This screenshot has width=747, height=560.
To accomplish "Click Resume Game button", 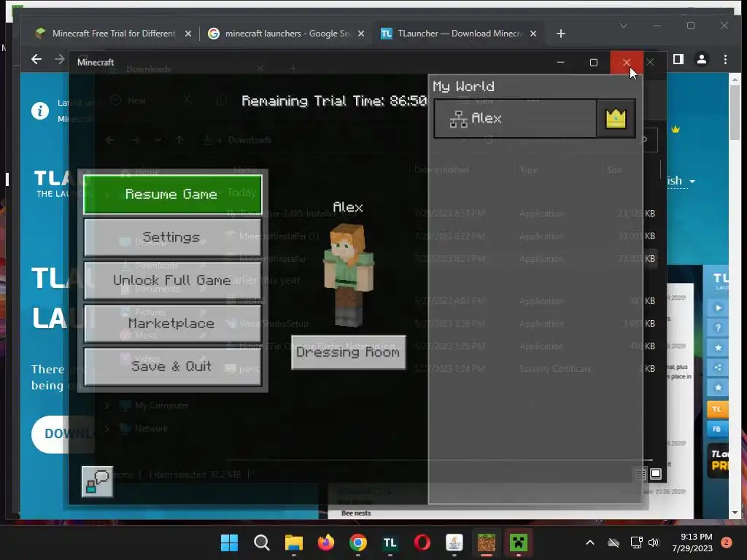I will pyautogui.click(x=172, y=194).
